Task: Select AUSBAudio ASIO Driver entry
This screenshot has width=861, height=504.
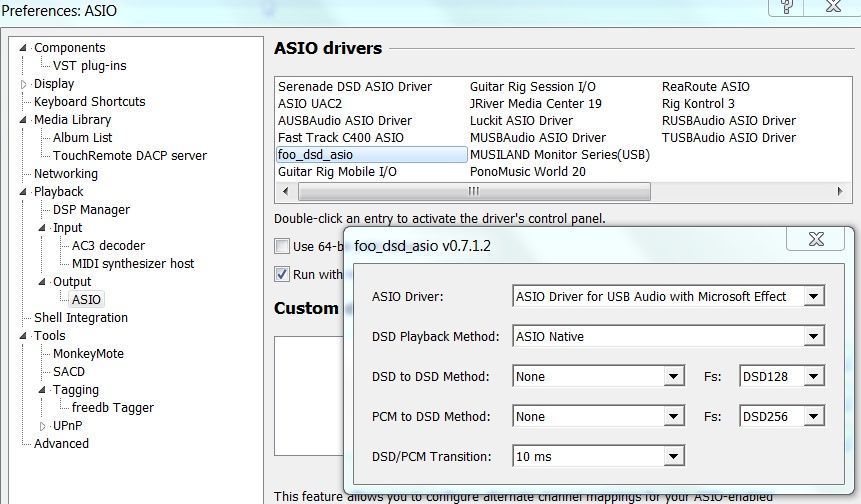Action: point(345,121)
